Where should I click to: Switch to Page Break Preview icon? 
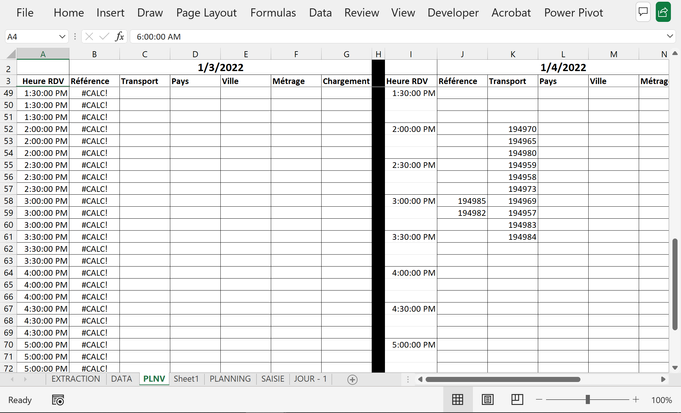tap(517, 400)
